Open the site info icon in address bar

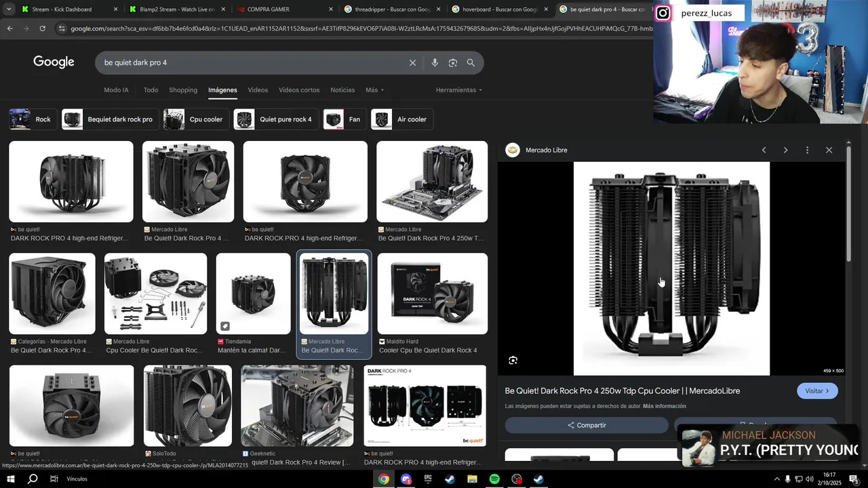(62, 28)
